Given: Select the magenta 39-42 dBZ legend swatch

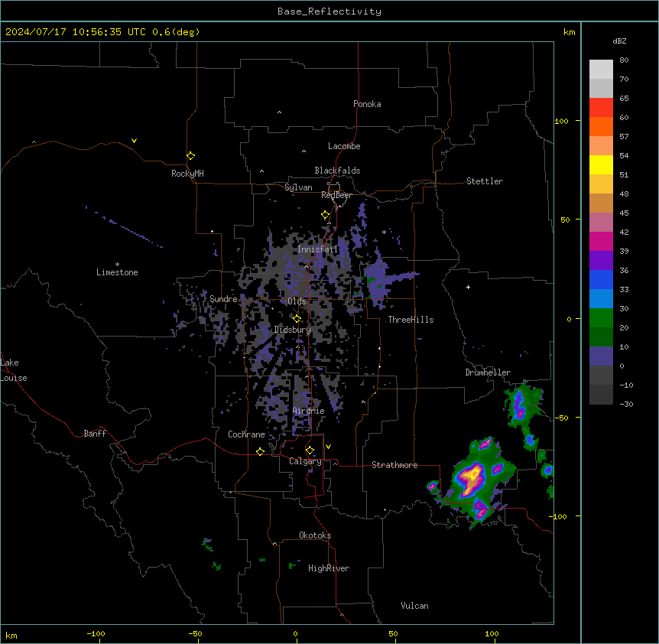Looking at the screenshot, I should (601, 241).
